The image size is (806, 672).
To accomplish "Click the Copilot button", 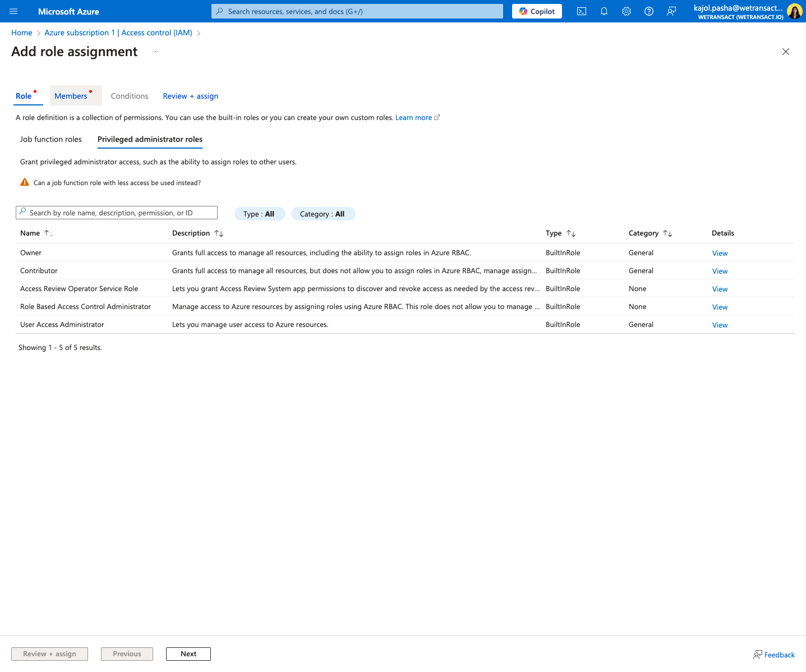I will click(537, 11).
